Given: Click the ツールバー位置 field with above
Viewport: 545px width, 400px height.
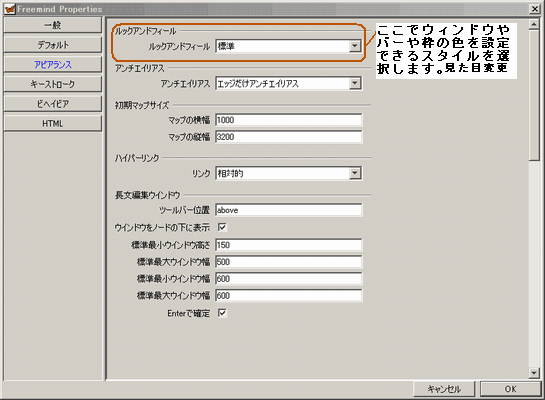Looking at the screenshot, I should tap(288, 210).
